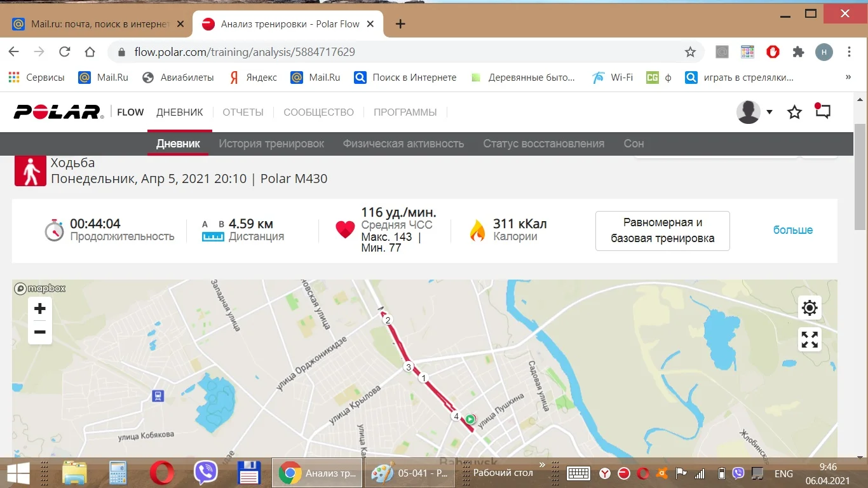Switch to the История тренировок tab
The width and height of the screenshot is (868, 488).
point(271,144)
